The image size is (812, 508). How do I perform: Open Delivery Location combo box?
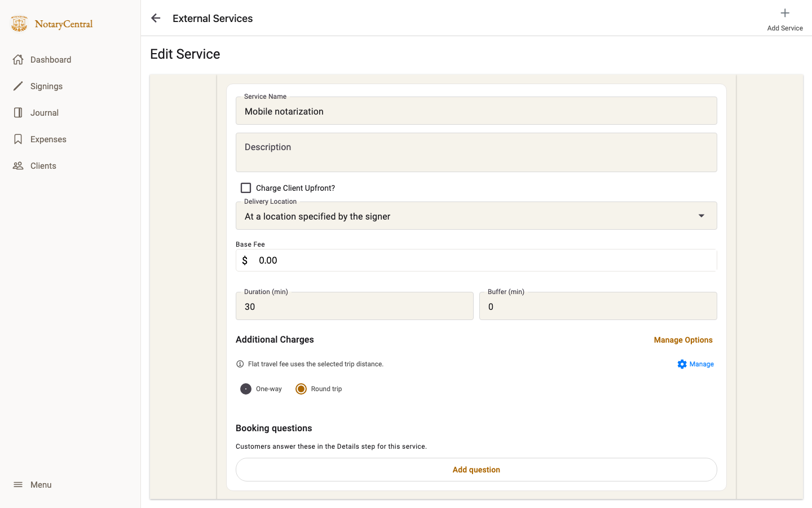pyautogui.click(x=476, y=216)
